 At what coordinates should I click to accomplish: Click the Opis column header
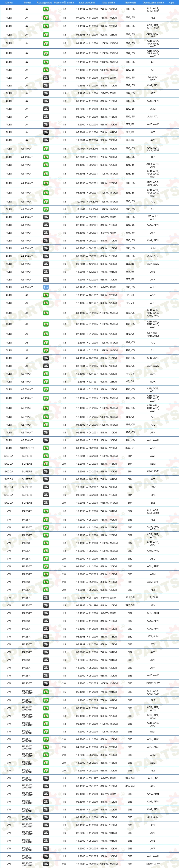pos(172,2)
